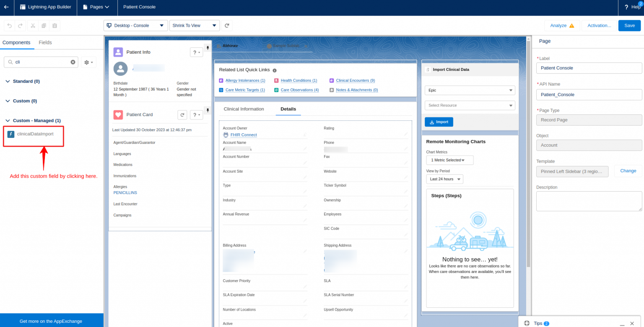The height and width of the screenshot is (327, 644).
Task: Click the refresh view icon
Action: point(227,26)
